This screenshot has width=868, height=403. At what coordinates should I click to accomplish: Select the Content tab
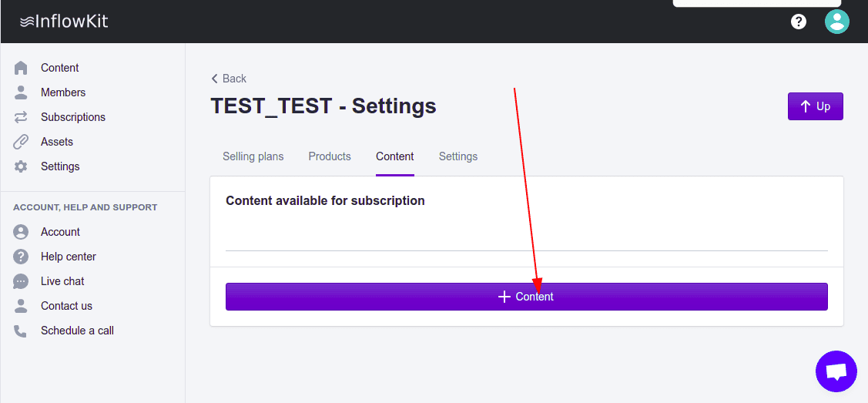click(x=395, y=156)
